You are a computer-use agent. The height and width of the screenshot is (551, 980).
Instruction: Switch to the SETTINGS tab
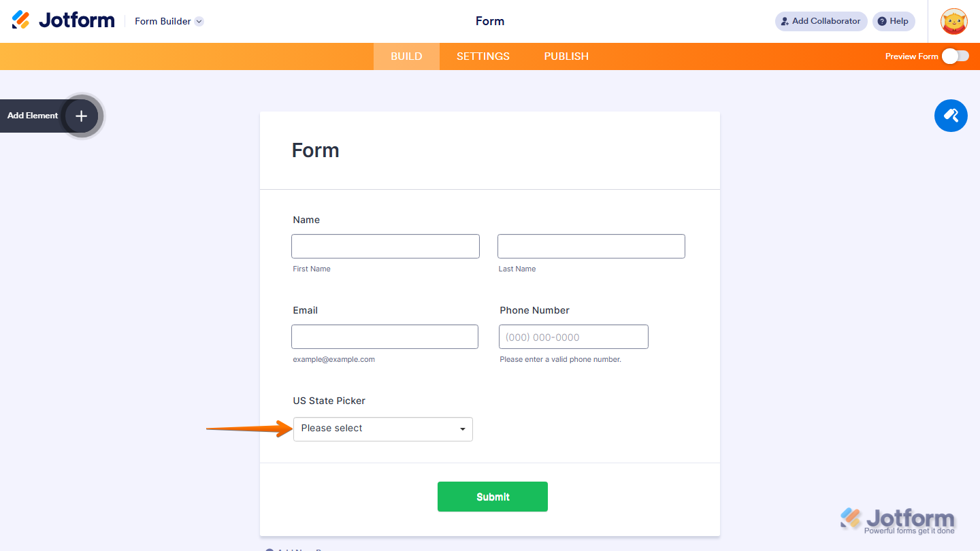pos(483,56)
